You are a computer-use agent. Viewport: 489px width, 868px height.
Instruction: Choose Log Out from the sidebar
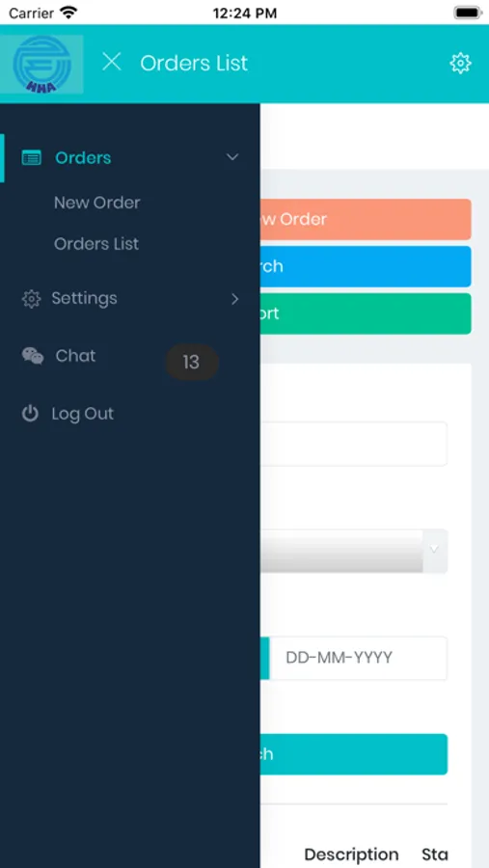tap(83, 414)
